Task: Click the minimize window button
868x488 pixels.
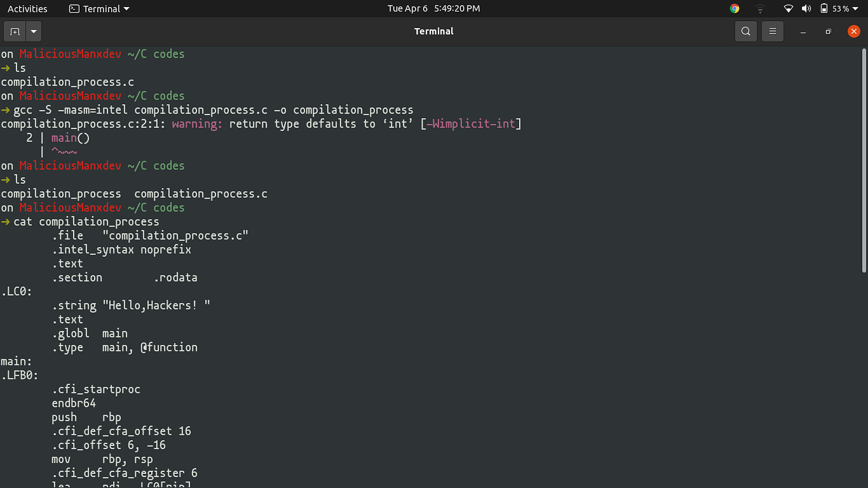Action: [x=802, y=31]
